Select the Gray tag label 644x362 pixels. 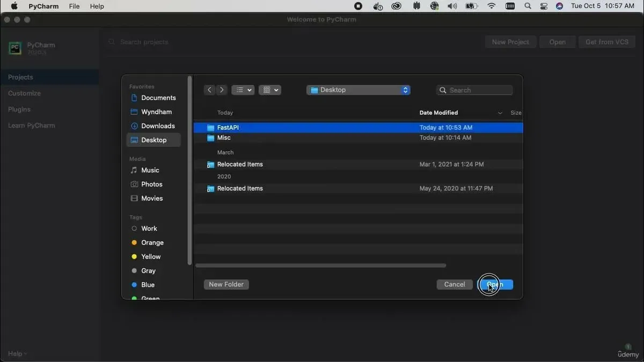148,271
